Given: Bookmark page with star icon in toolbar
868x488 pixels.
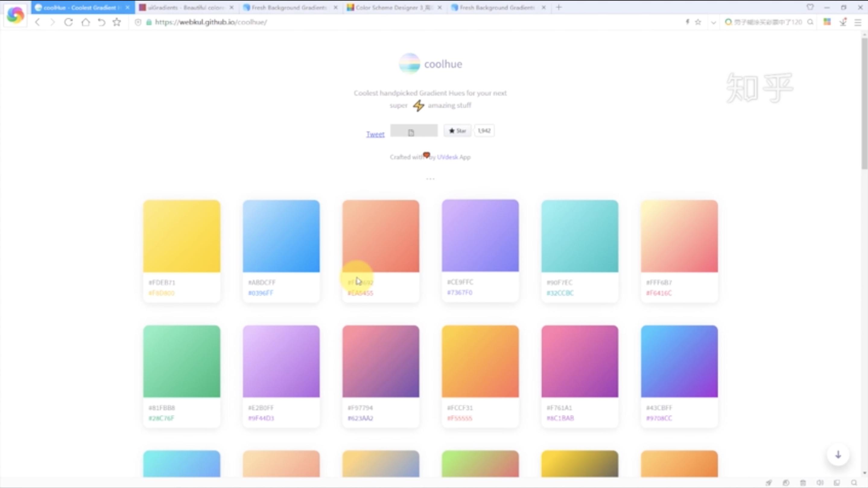Looking at the screenshot, I should click(x=117, y=22).
